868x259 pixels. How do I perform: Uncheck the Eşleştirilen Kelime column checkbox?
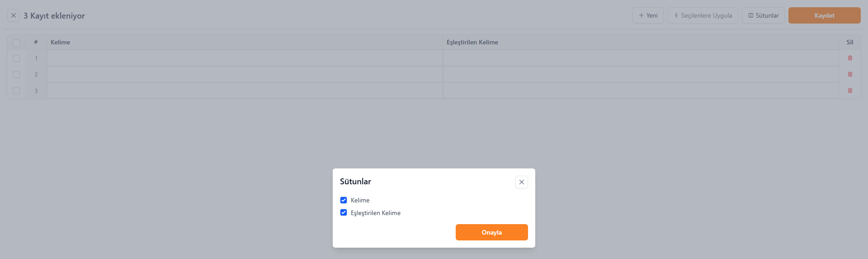[x=344, y=213]
